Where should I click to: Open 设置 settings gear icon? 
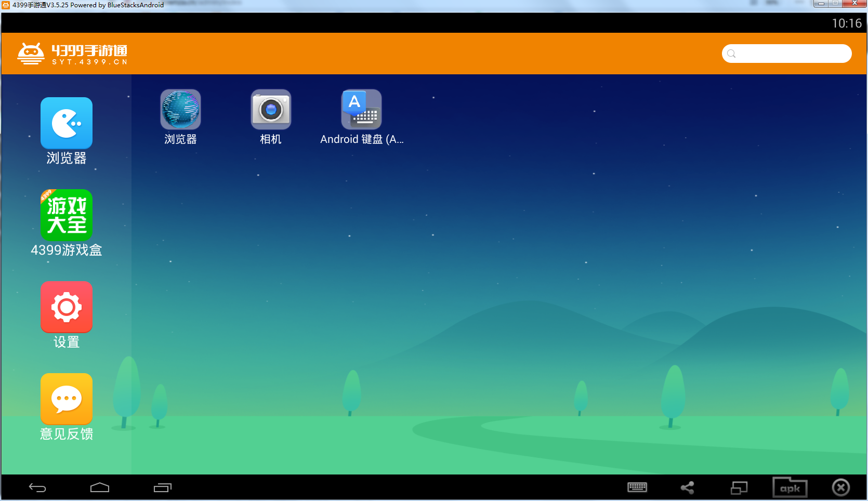coord(67,307)
